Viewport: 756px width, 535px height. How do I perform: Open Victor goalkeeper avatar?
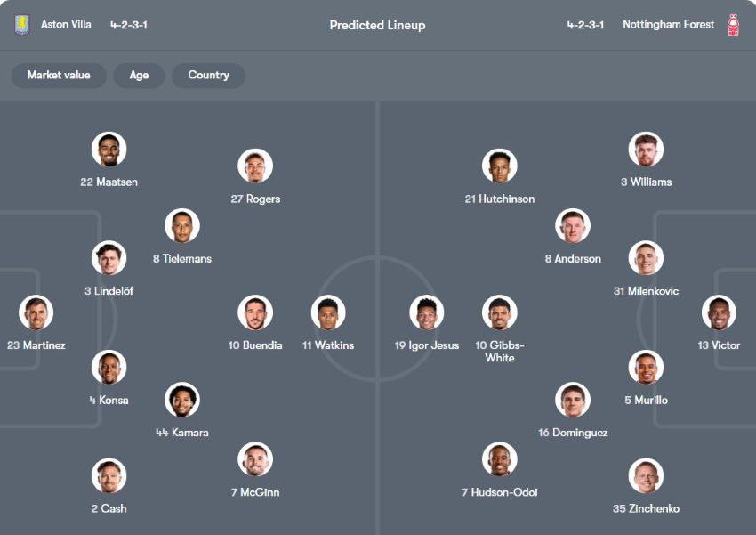(x=719, y=313)
